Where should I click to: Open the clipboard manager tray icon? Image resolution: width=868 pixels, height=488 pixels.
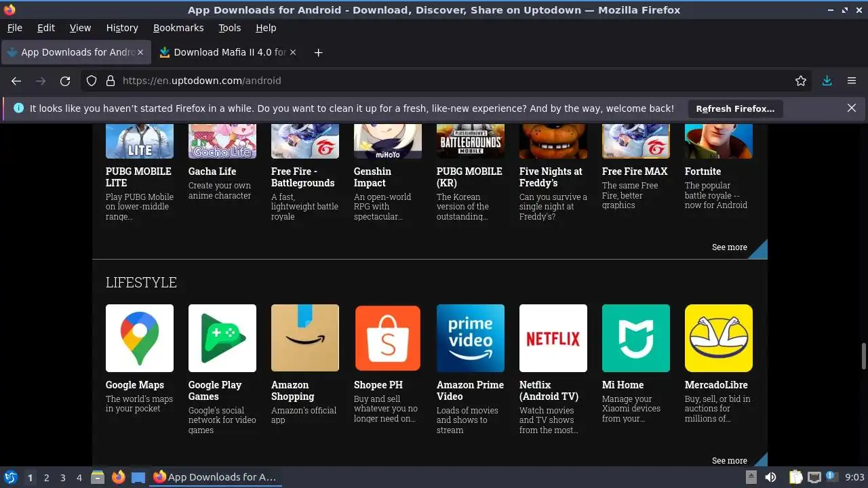pos(795,477)
